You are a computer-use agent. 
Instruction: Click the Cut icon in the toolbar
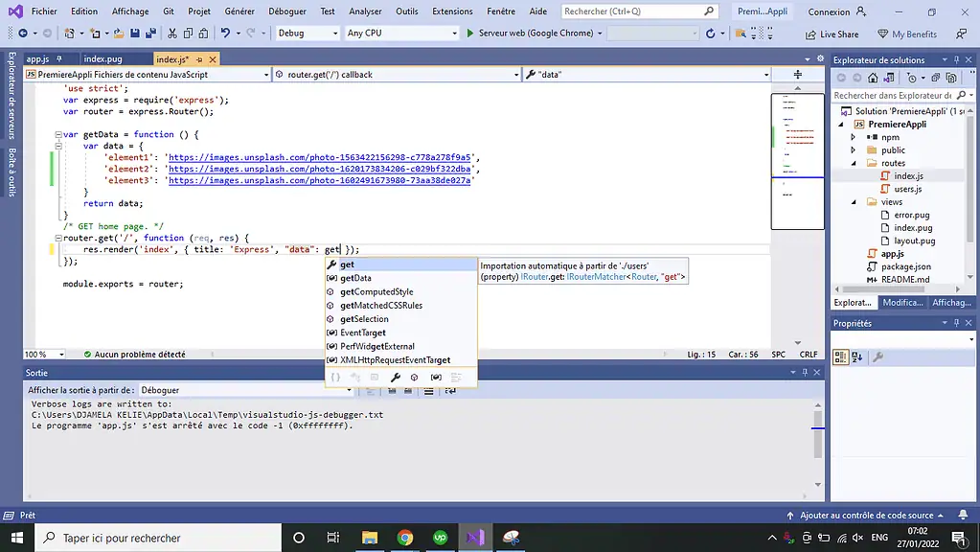click(172, 33)
